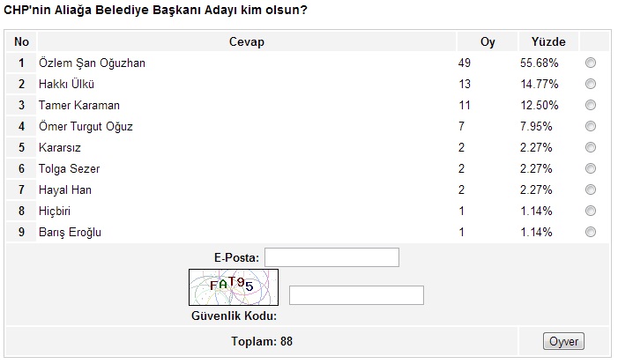This screenshot has height=364, width=618.
Task: Click the Oy column header
Action: point(488,42)
